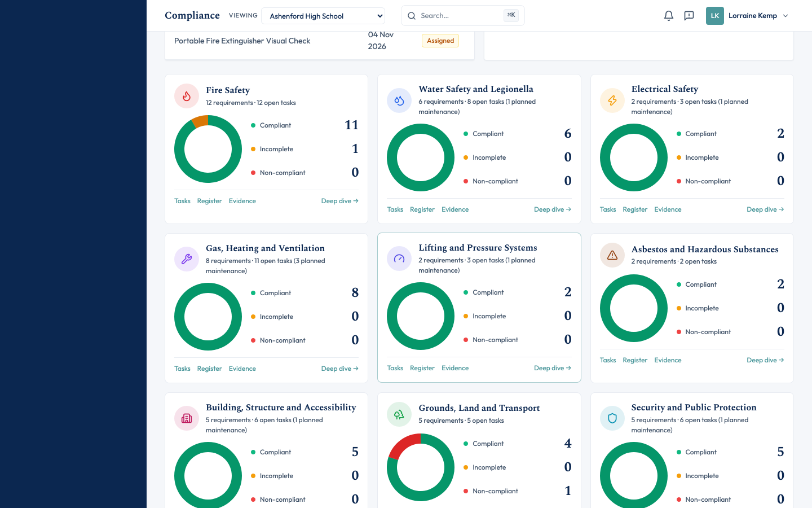Click Grounds, Land and Transport Non-compliant row
The image size is (812, 508).
[x=518, y=491]
